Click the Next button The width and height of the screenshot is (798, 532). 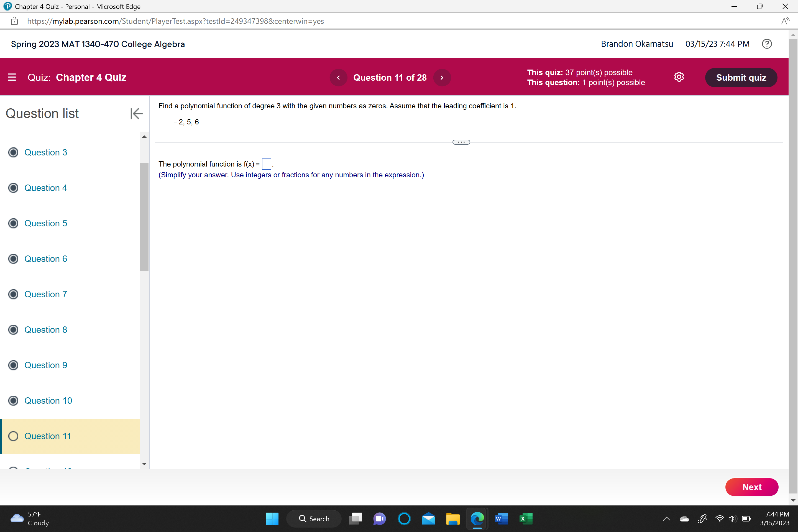752,487
